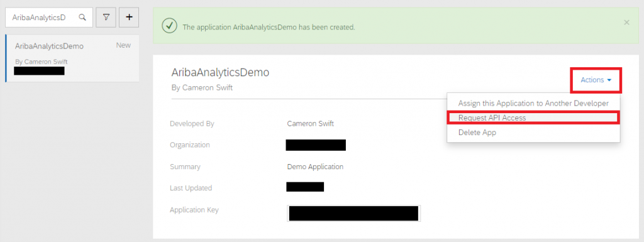This screenshot has height=242, width=644.
Task: Click the search magnifier icon
Action: (x=82, y=17)
